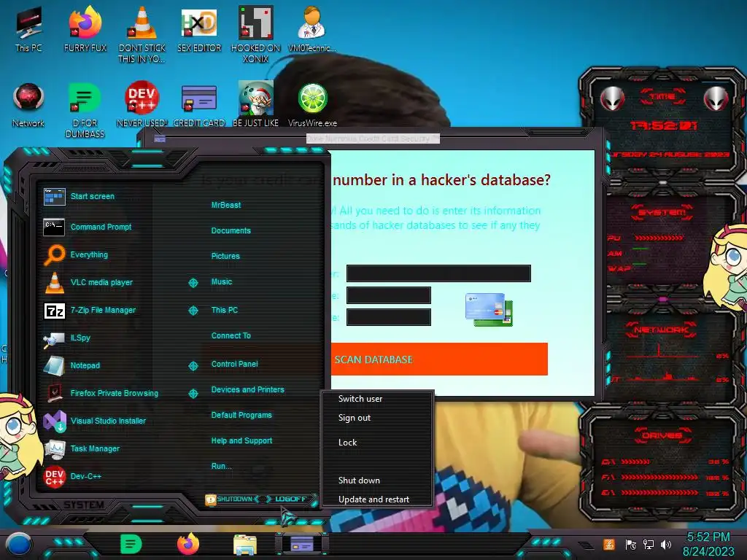Launch ILSpy from the start menu
Viewport: 747px width, 560px height.
pyautogui.click(x=80, y=338)
